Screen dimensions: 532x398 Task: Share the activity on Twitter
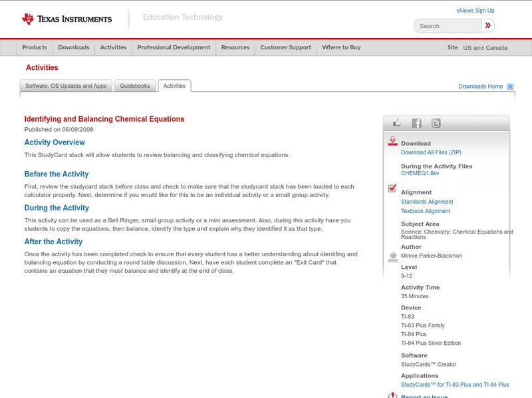click(436, 123)
